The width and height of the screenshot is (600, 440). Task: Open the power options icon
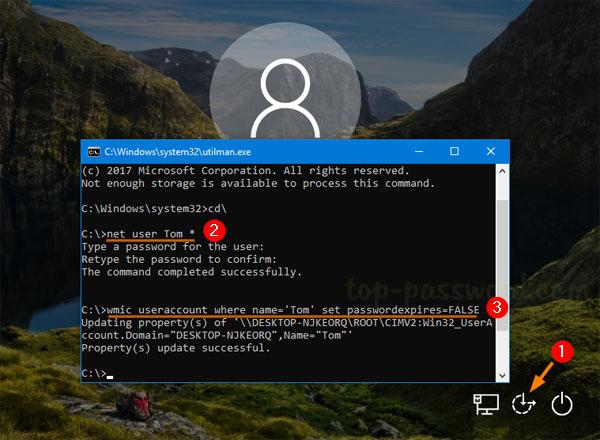tap(562, 404)
